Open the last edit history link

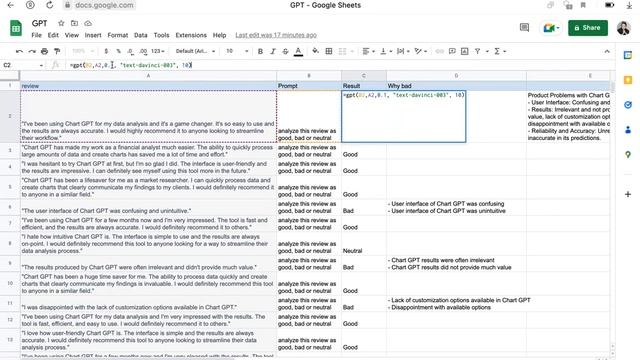(x=276, y=36)
